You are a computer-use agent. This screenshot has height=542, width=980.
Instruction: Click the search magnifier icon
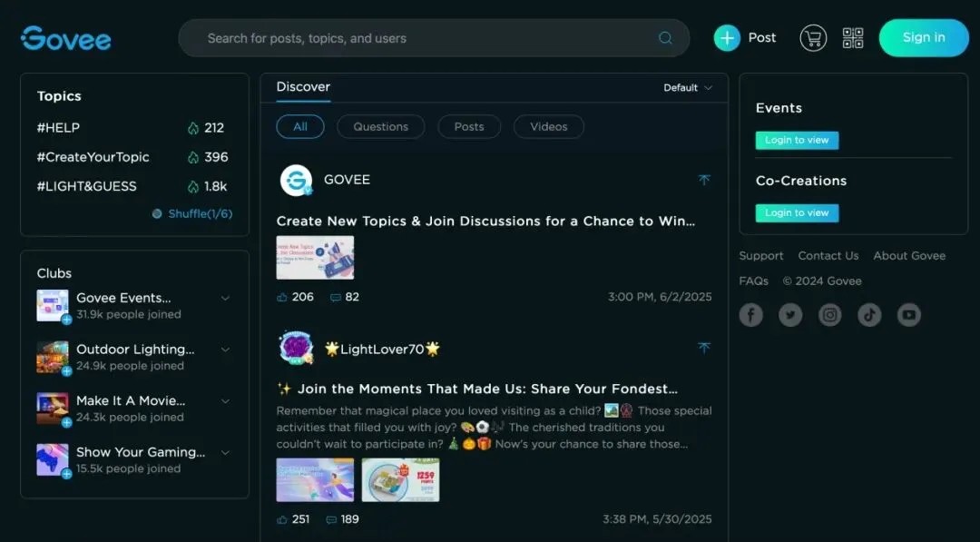pos(665,38)
